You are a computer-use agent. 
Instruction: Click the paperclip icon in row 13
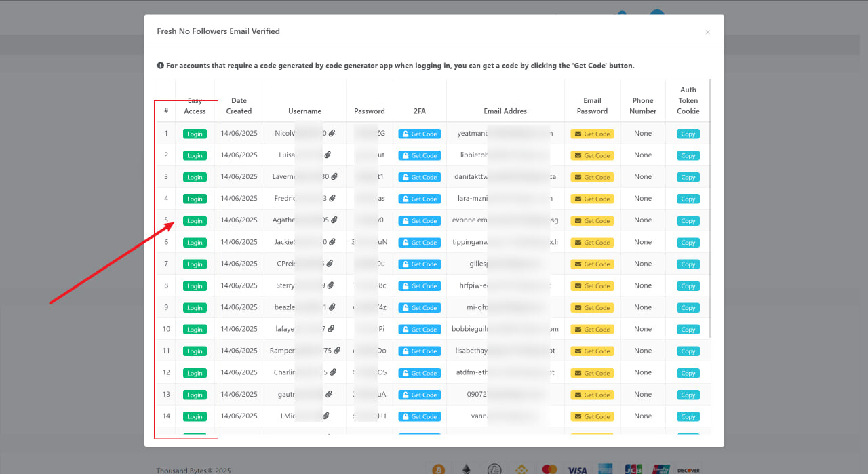[x=329, y=394]
